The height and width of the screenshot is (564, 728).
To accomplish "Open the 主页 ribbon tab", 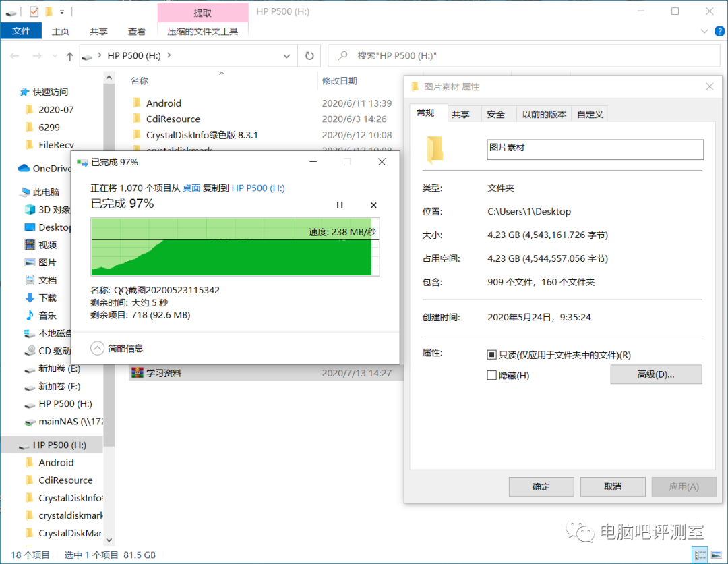I will click(61, 31).
